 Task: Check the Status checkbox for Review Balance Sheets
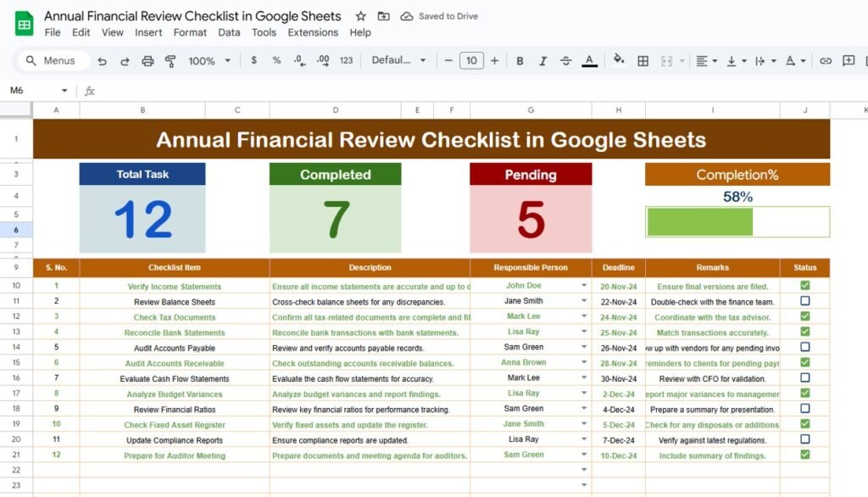(x=804, y=301)
